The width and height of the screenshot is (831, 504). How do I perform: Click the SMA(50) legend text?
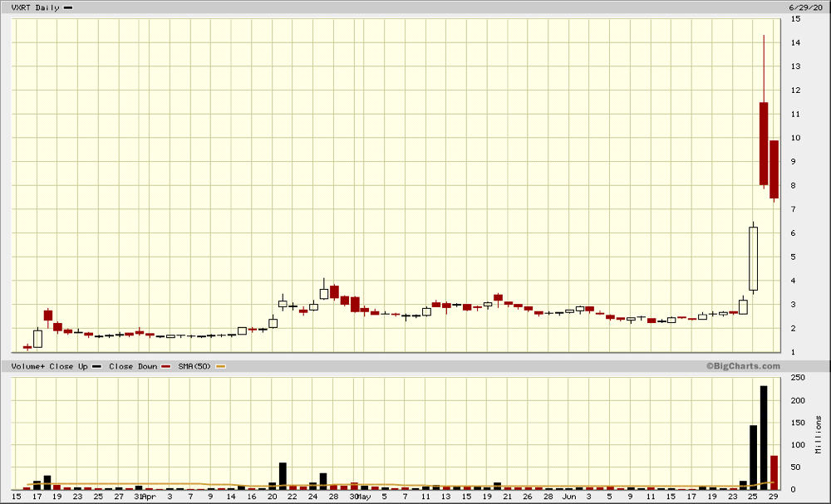194,366
